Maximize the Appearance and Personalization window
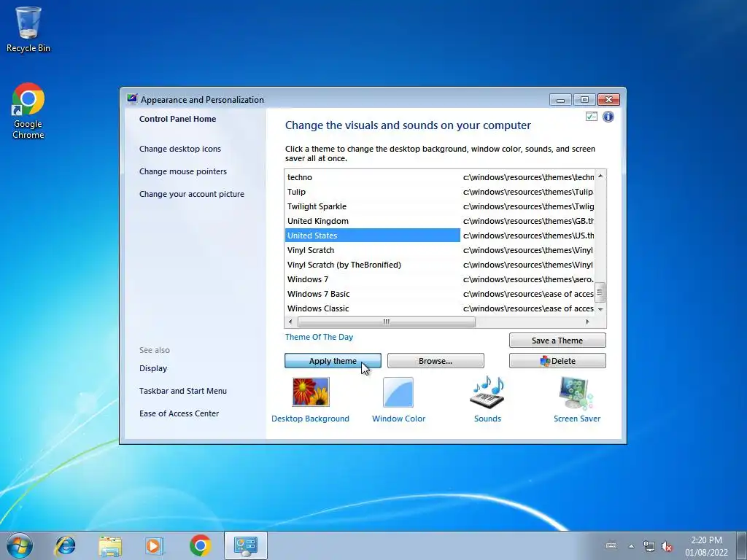The width and height of the screenshot is (747, 560). tap(584, 99)
